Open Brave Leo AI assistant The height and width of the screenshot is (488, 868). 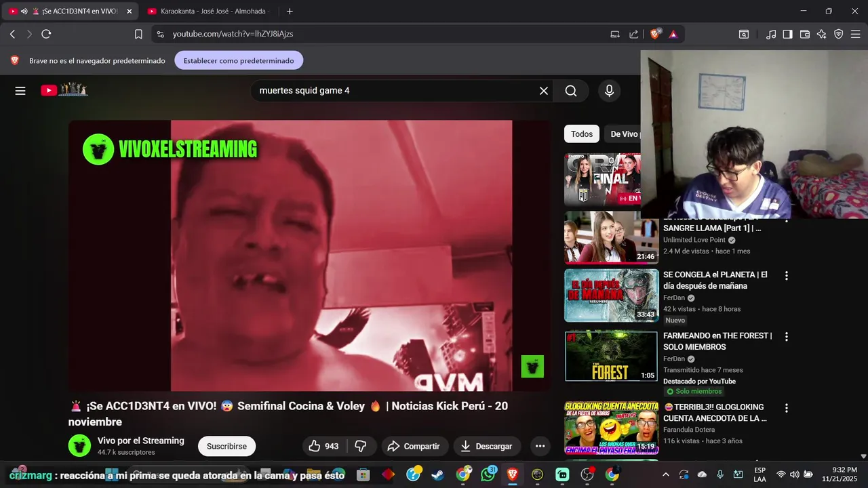tap(821, 34)
